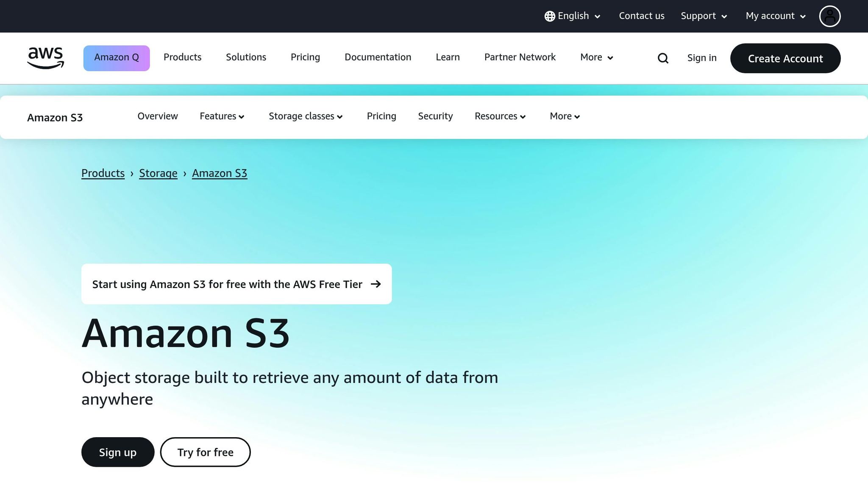Click the AWS Free Tier banner

point(236,284)
